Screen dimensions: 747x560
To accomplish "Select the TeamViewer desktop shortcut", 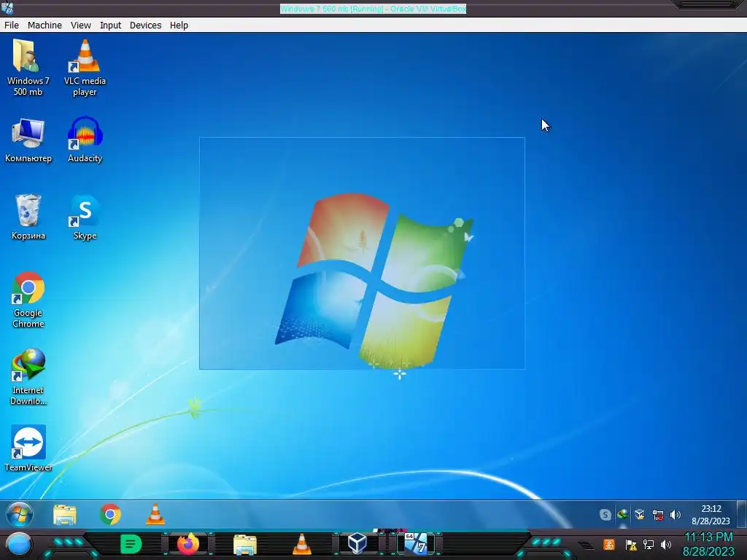I will [x=28, y=448].
